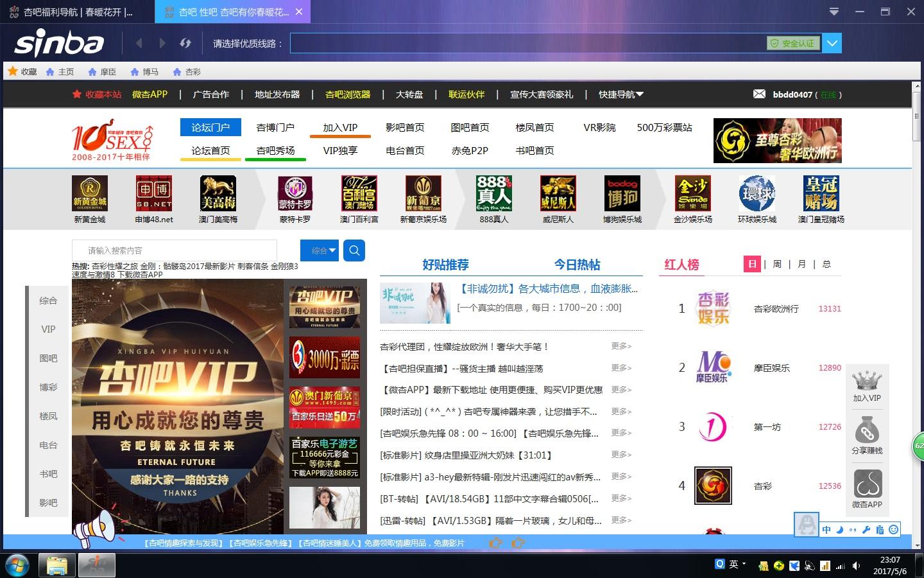Click the browser forward arrow

tap(162, 43)
